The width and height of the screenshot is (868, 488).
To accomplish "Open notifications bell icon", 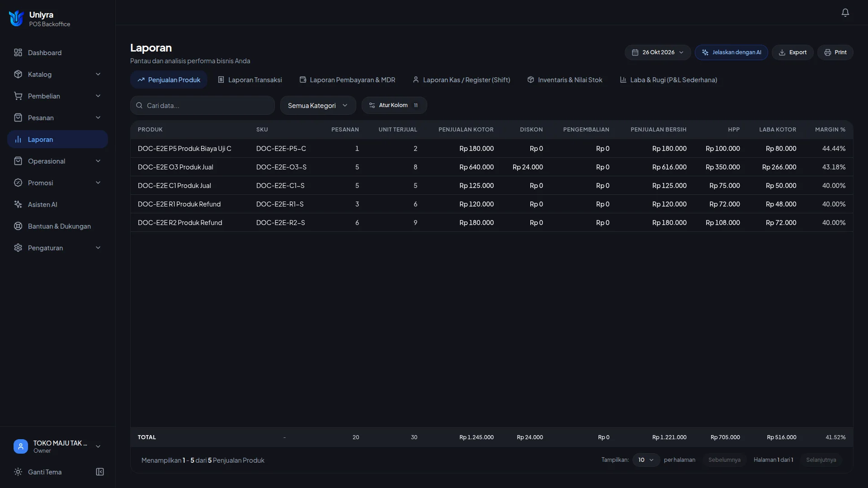I will click(845, 13).
